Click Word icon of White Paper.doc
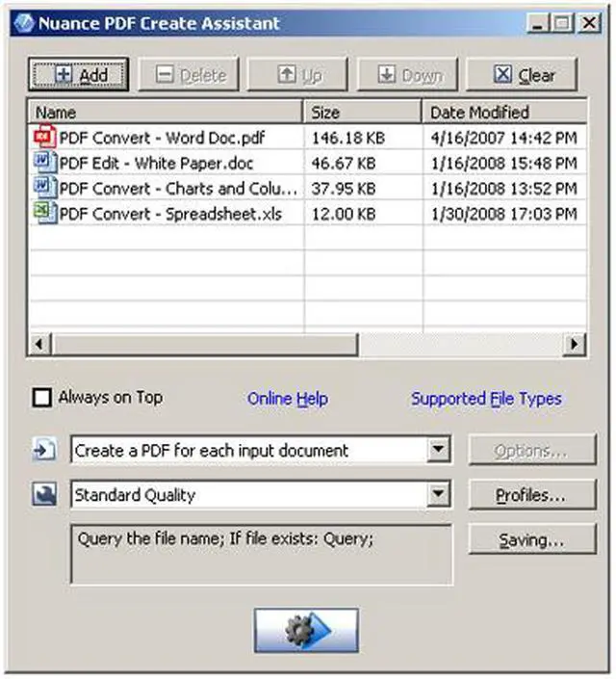This screenshot has width=616, height=679. click(x=45, y=163)
